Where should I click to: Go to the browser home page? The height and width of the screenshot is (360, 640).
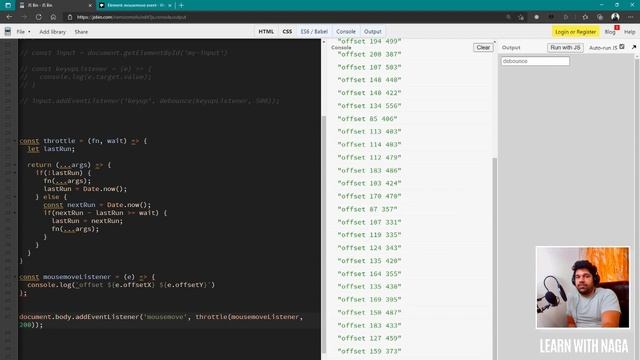pyautogui.click(x=53, y=17)
